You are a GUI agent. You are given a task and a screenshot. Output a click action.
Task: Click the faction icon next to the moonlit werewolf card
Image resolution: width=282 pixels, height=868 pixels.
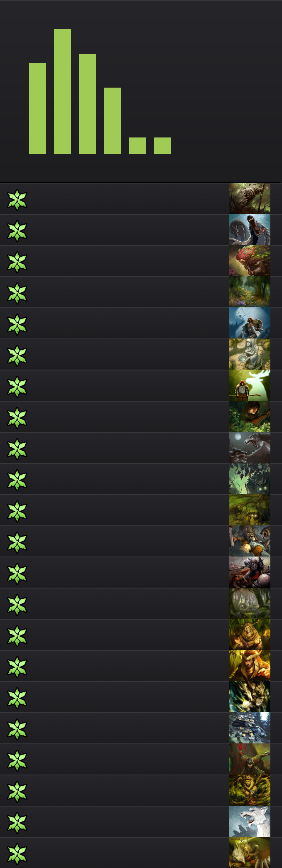pyautogui.click(x=17, y=449)
